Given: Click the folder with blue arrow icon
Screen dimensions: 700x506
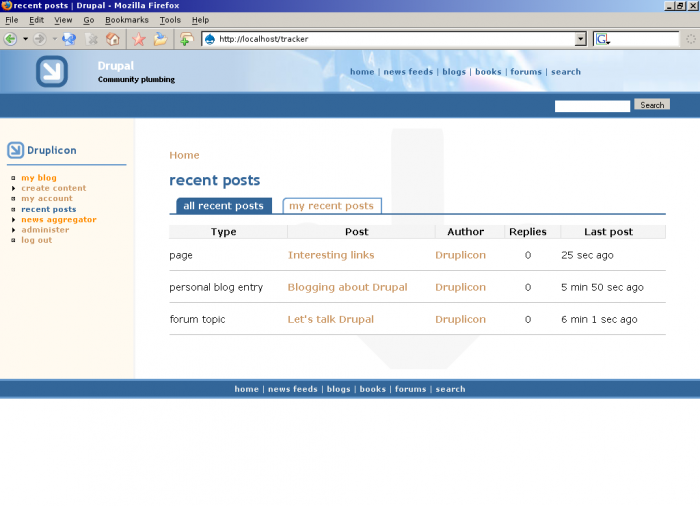Looking at the screenshot, I should click(x=160, y=39).
